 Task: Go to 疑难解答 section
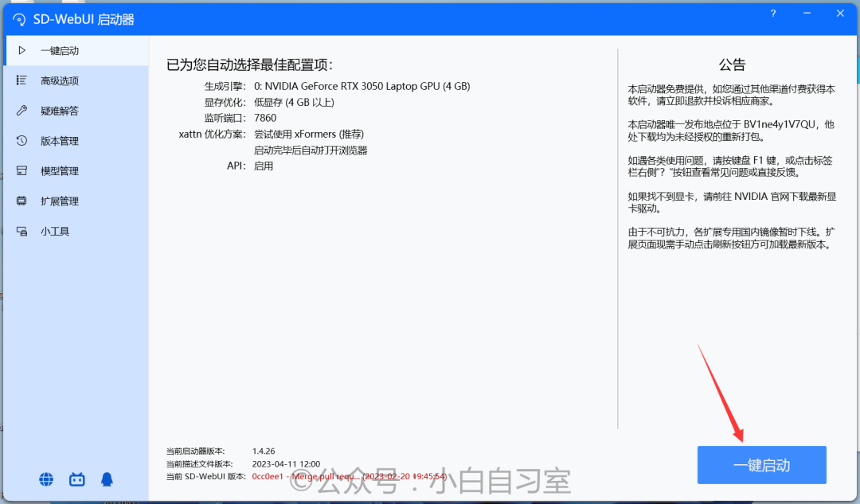click(76, 111)
